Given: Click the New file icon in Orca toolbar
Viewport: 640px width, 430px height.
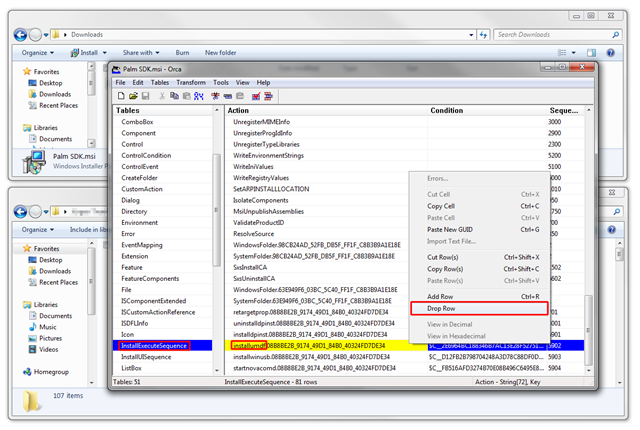Looking at the screenshot, I should (121, 96).
